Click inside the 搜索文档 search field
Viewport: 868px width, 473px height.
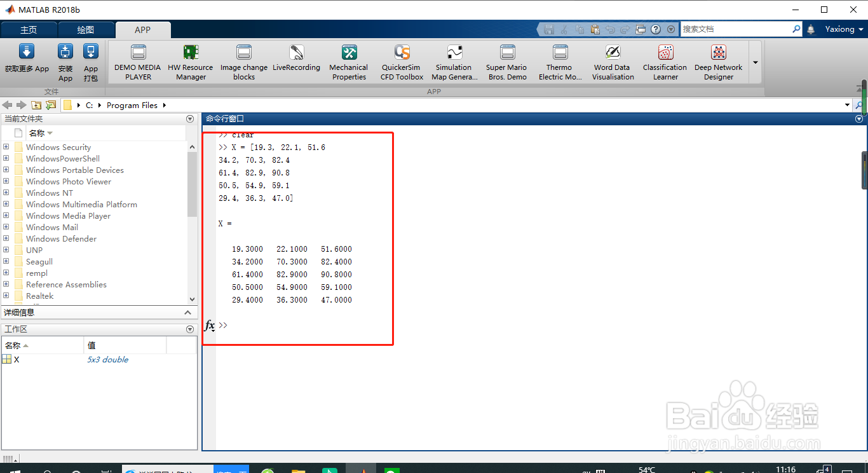tap(735, 29)
